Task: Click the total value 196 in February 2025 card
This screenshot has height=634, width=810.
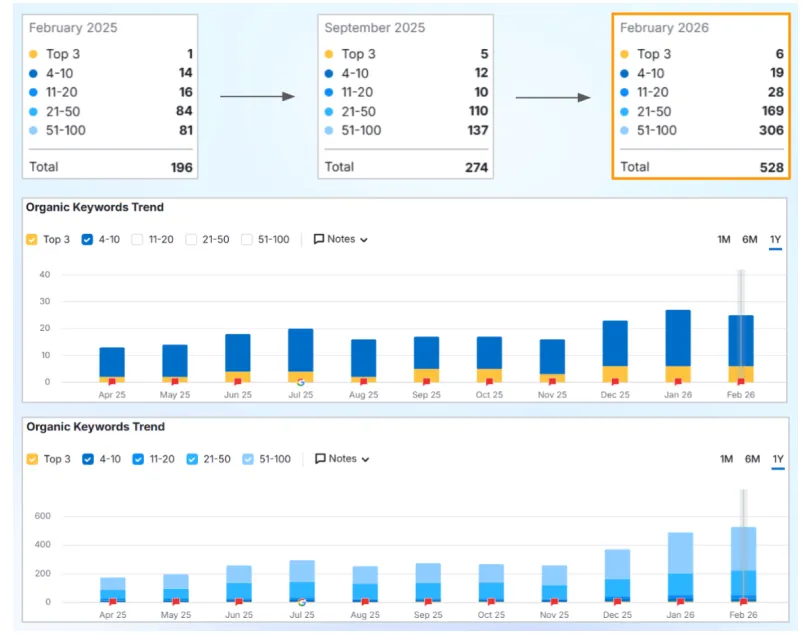Action: [181, 167]
